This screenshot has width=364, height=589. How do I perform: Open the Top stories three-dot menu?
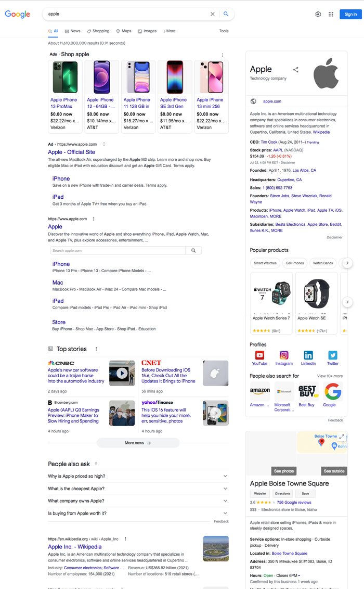[96, 349]
